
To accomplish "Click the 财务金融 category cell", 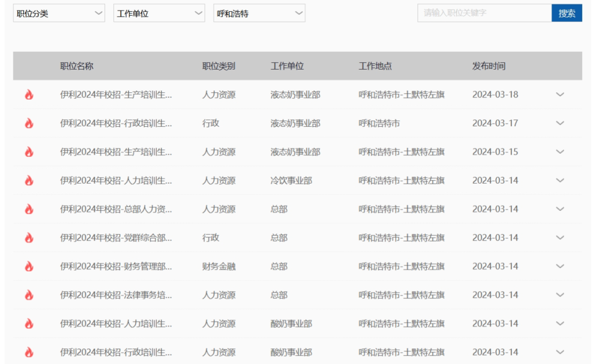I will [x=219, y=266].
